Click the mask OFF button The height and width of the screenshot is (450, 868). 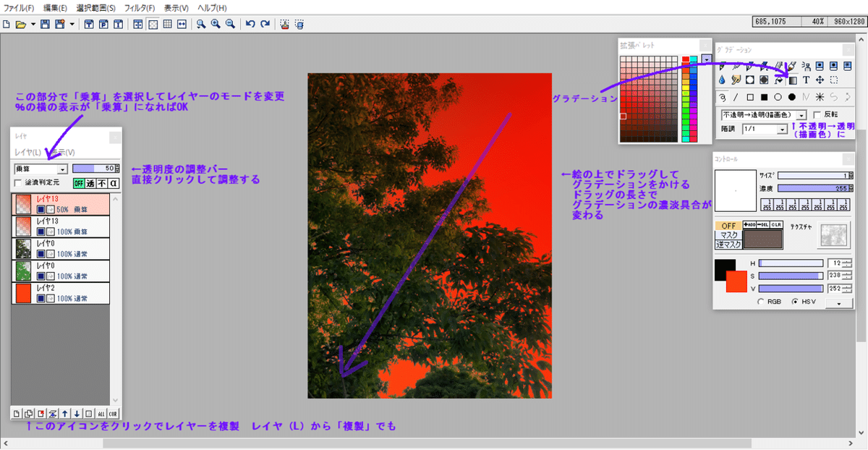point(728,226)
